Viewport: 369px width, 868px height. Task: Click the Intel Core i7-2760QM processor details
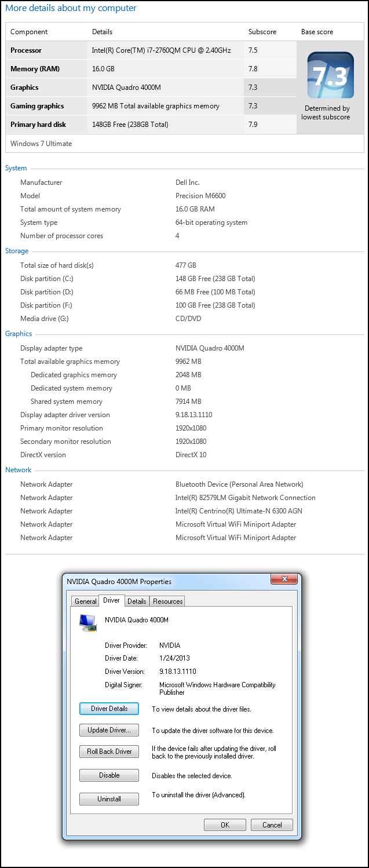(x=161, y=50)
